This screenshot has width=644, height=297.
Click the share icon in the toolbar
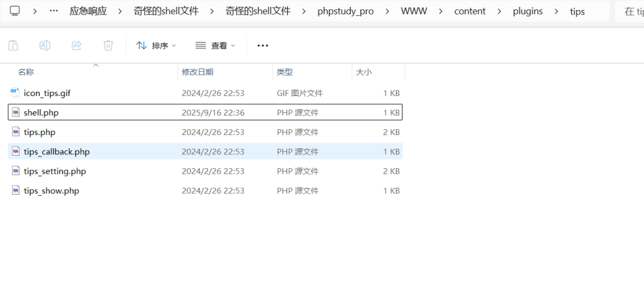tap(77, 45)
